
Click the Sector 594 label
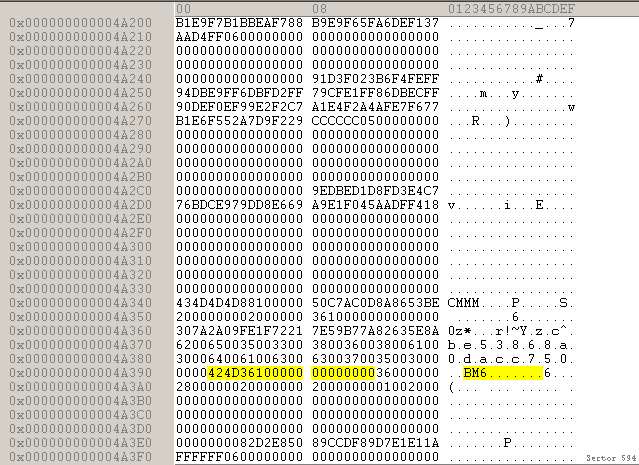click(610, 456)
